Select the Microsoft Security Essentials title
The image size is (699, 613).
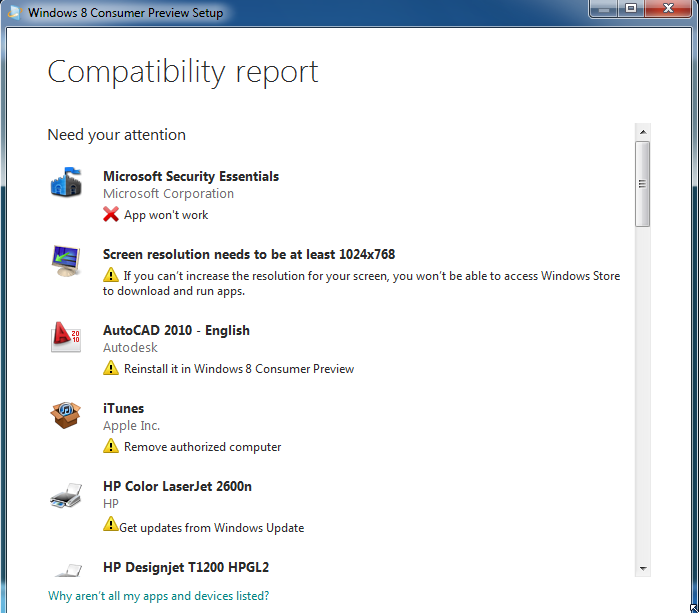[191, 176]
